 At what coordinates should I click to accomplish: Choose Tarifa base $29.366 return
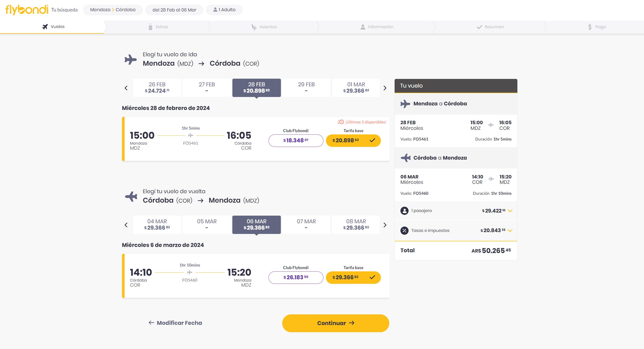[353, 277]
